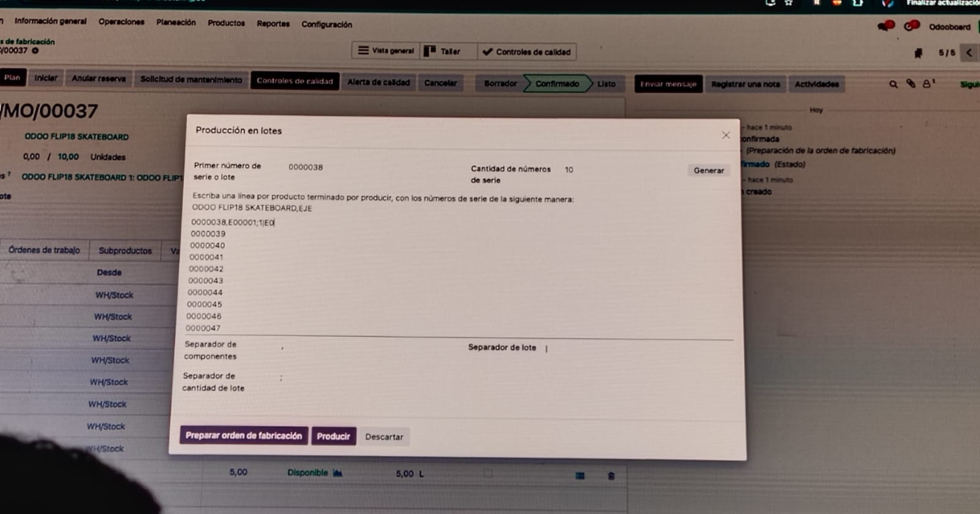Click the Taller button
Screen dimensions: 980x514
[x=448, y=51]
